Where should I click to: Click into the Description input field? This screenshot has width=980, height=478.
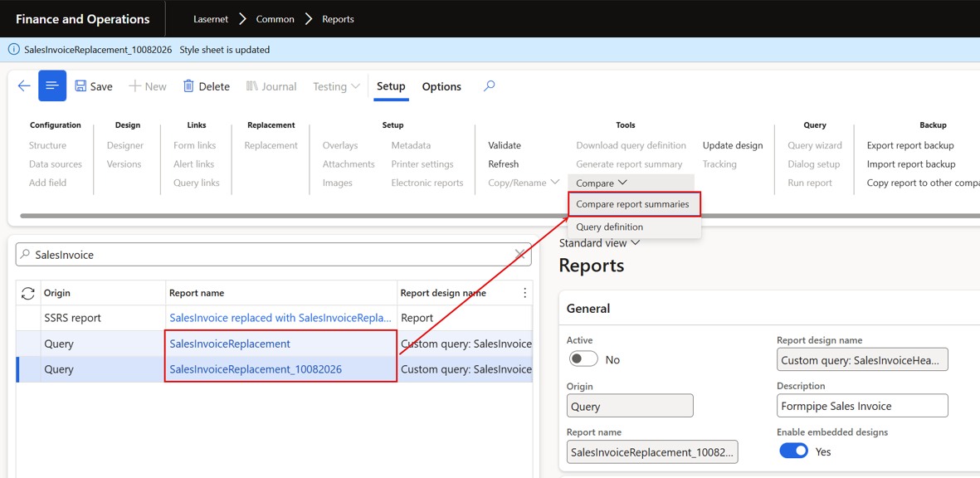tap(862, 406)
